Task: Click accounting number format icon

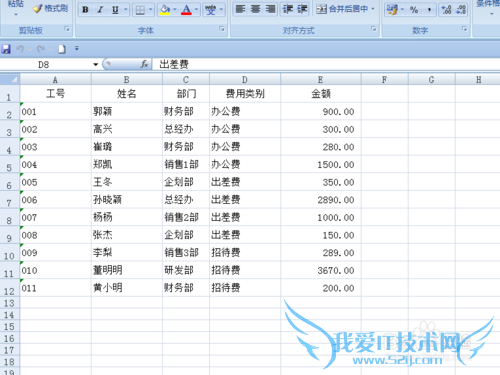Action: [x=392, y=10]
